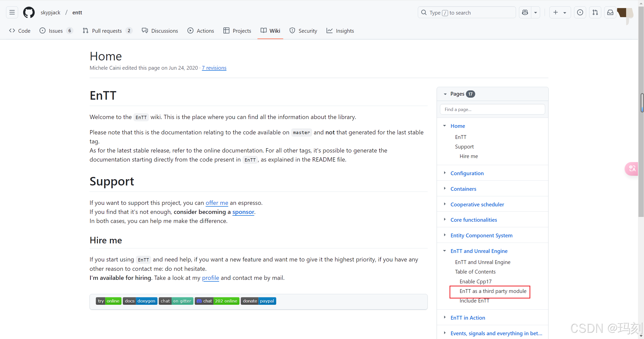Click the sponsor link

click(x=243, y=212)
